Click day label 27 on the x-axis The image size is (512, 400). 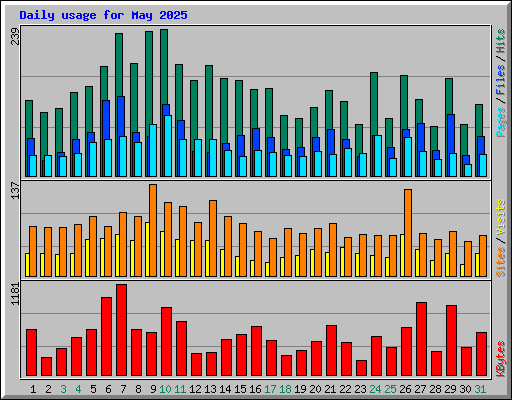click(x=420, y=389)
